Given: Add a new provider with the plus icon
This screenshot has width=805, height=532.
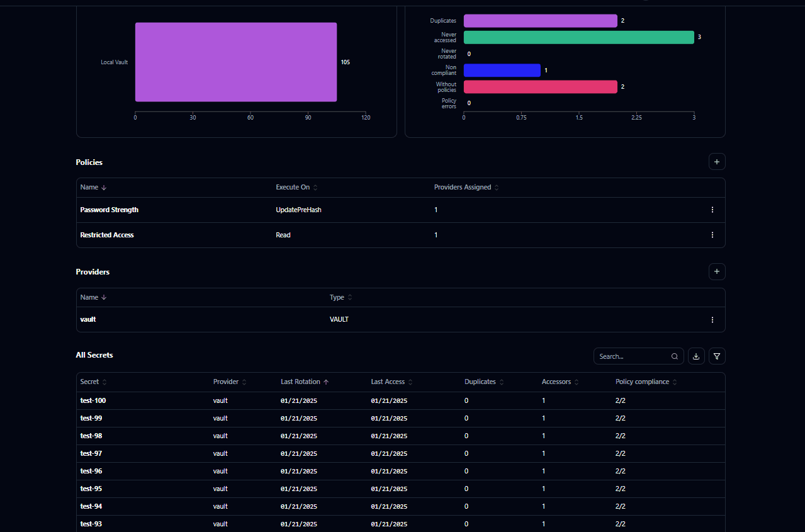Looking at the screenshot, I should pos(716,271).
